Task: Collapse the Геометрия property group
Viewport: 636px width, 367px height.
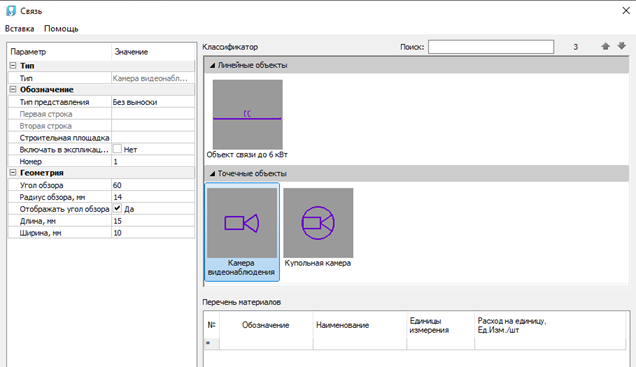Action: pos(13,172)
